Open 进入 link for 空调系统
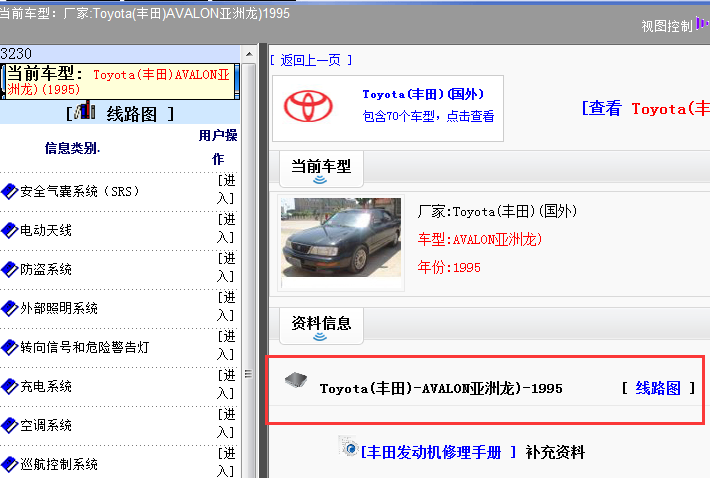This screenshot has width=710, height=478. 226,423
